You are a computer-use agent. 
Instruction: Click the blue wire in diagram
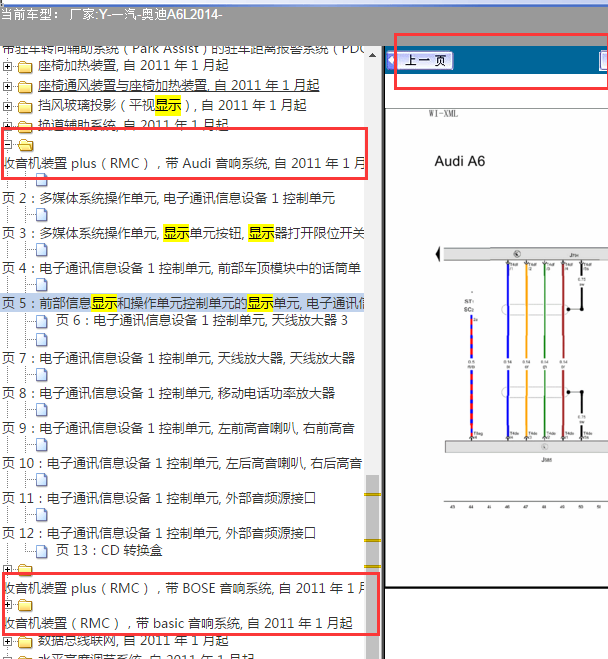click(x=508, y=349)
